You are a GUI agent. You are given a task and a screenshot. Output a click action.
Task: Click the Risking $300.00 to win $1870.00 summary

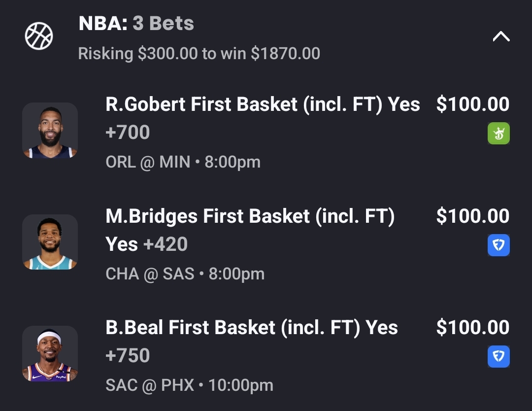[x=199, y=53]
